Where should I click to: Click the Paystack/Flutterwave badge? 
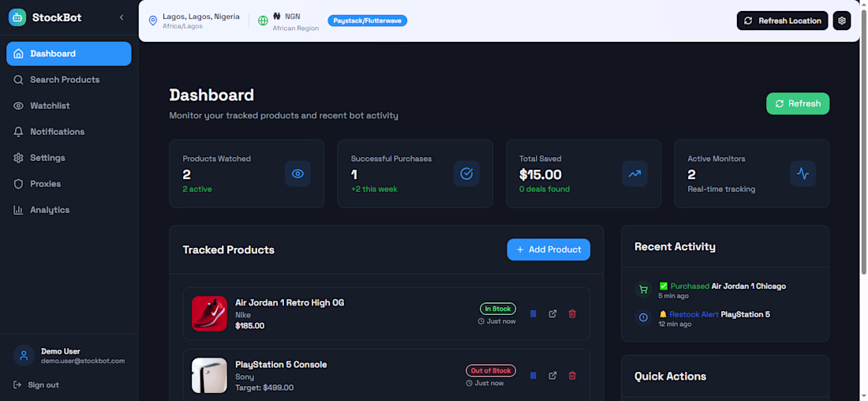point(368,21)
